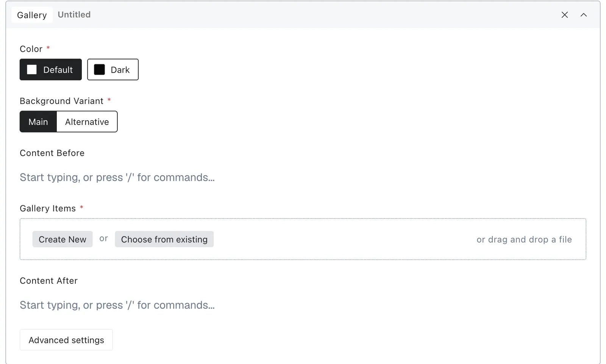Image resolution: width=606 pixels, height=364 pixels.
Task: Select the Dark color option
Action: click(113, 70)
